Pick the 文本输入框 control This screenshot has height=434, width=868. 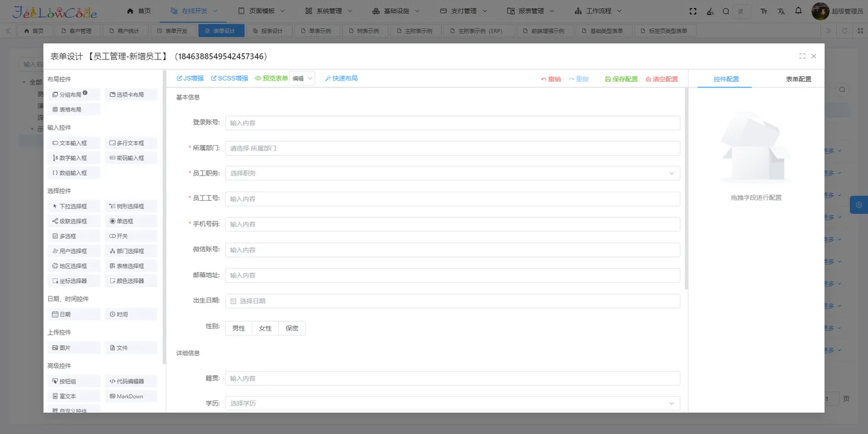(73, 143)
